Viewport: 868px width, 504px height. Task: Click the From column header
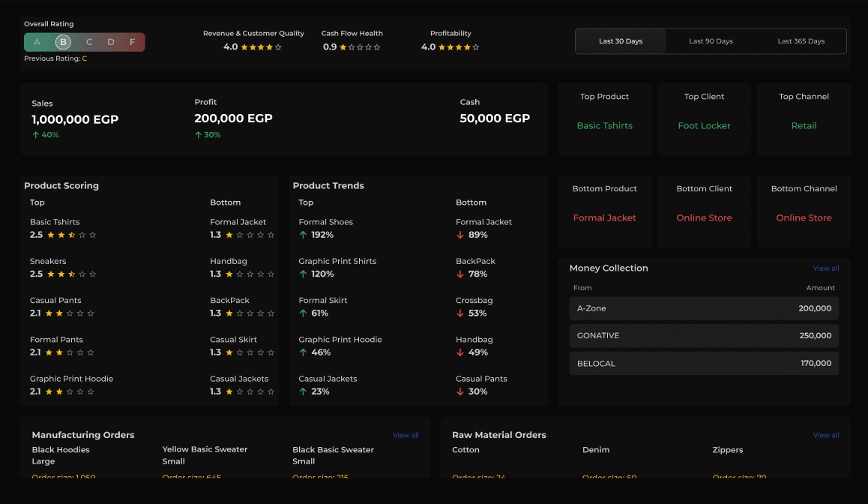(x=582, y=288)
